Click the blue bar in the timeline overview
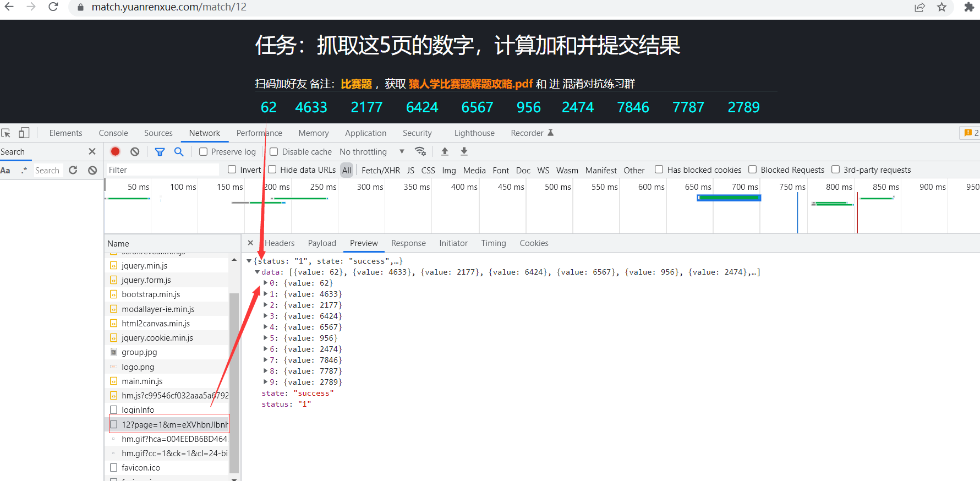Image resolution: width=980 pixels, height=481 pixels. 729,198
